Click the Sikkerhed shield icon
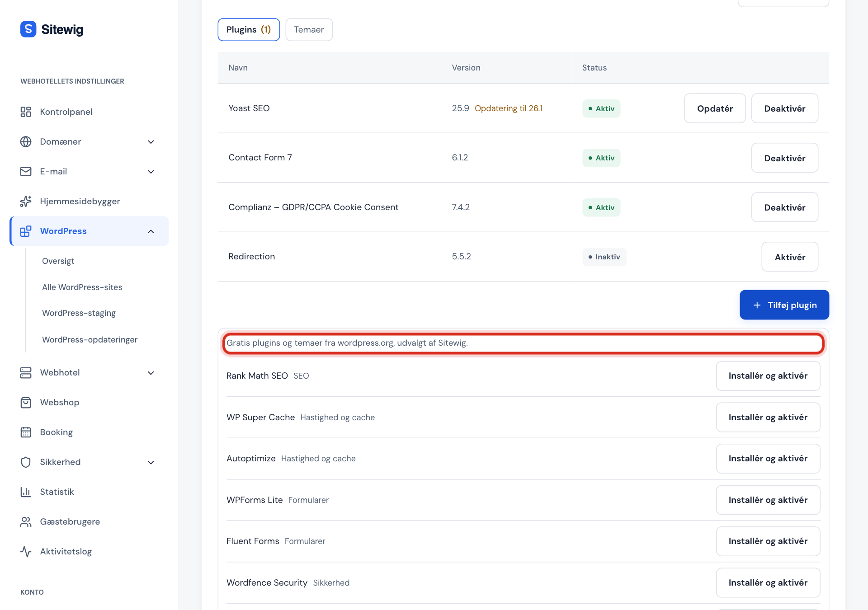The height and width of the screenshot is (610, 868). click(26, 462)
